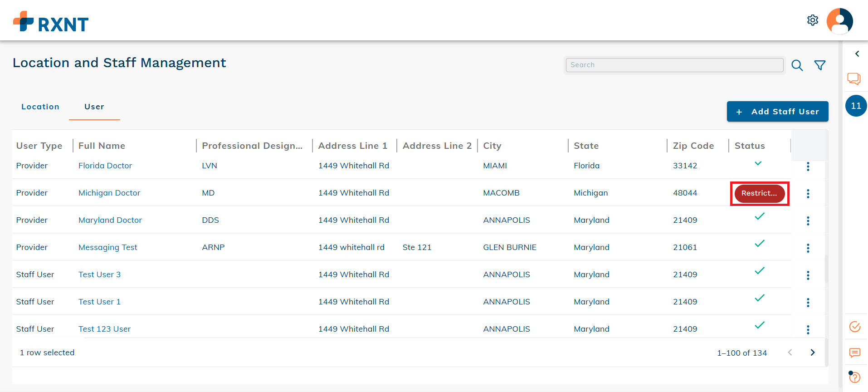Open Test User 1 link
Screen dimensions: 868x392
coord(100,302)
